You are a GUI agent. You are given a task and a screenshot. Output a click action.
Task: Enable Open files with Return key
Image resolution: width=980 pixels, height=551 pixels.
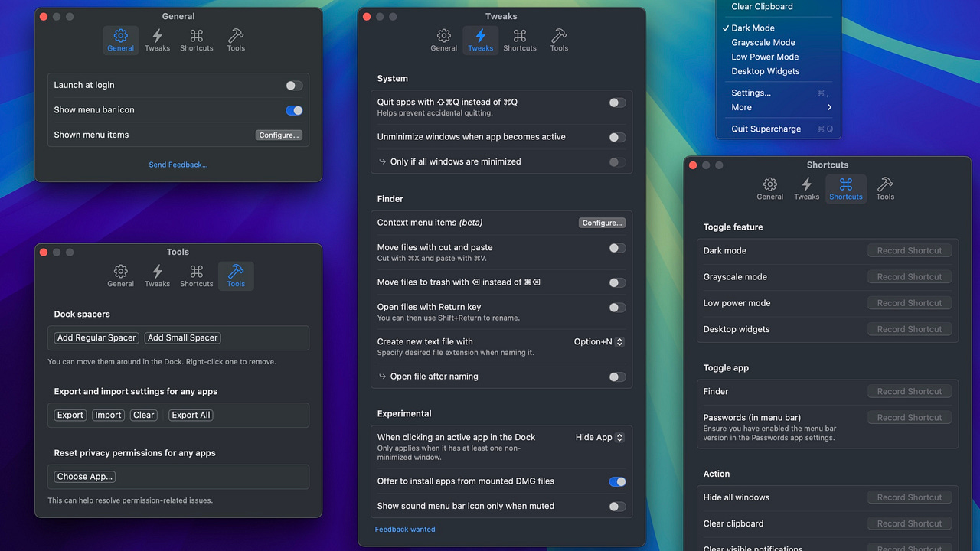(x=617, y=308)
